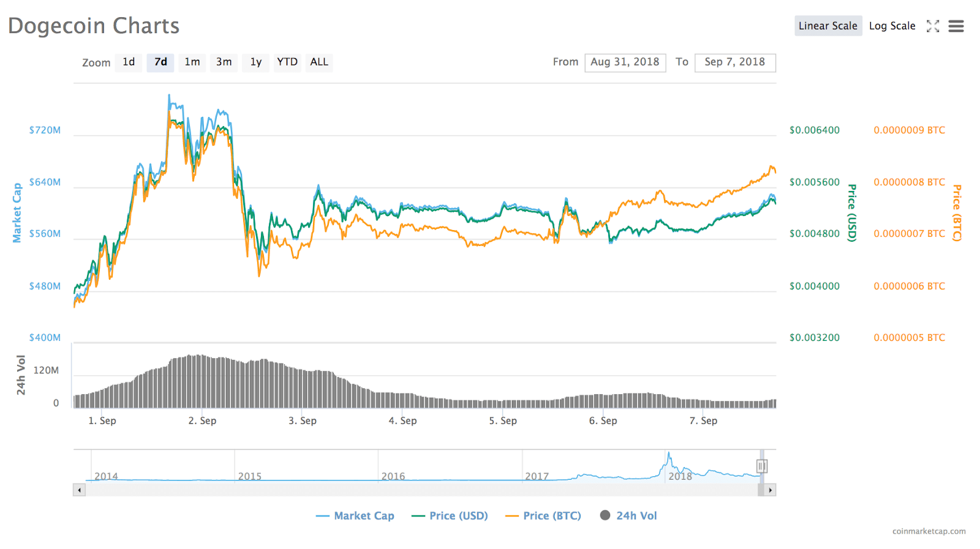Select the ALL zoom range
980x549 pixels.
[x=319, y=62]
